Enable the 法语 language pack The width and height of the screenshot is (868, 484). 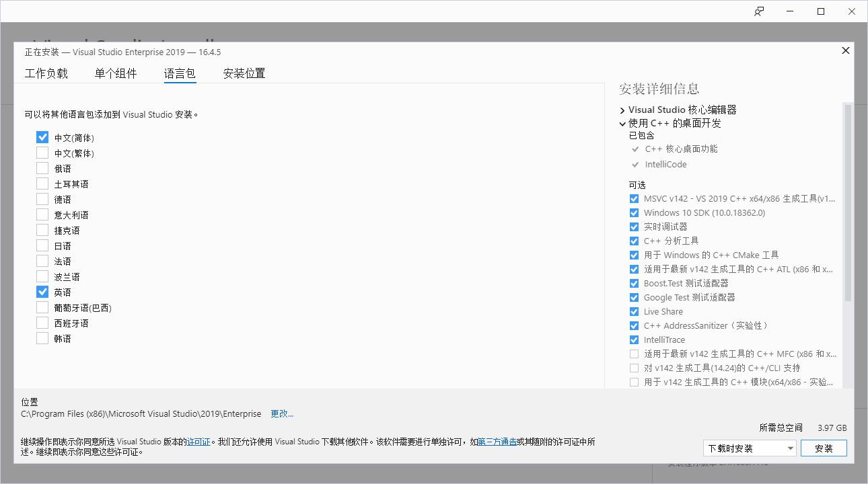coord(42,261)
